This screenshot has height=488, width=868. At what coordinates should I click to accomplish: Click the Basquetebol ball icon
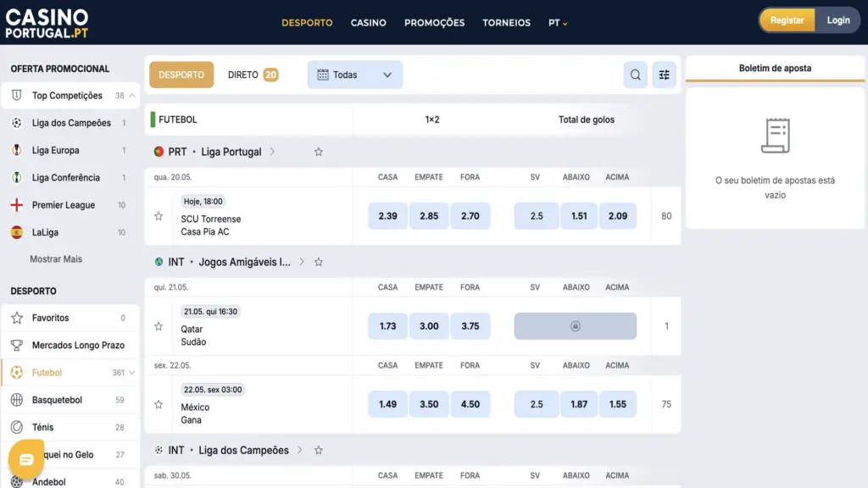click(17, 400)
